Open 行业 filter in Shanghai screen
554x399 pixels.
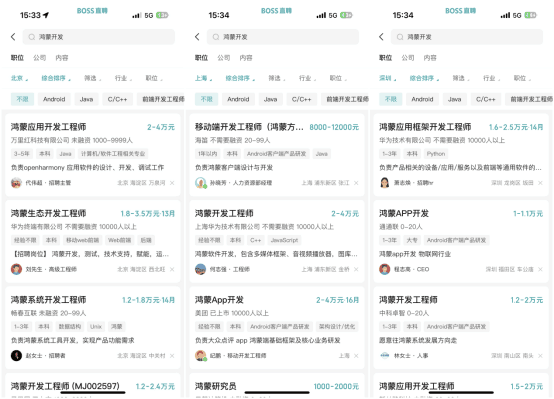(x=307, y=78)
